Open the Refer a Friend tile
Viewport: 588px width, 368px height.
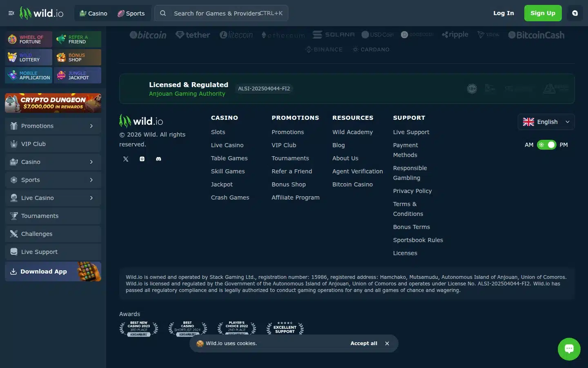tap(78, 39)
